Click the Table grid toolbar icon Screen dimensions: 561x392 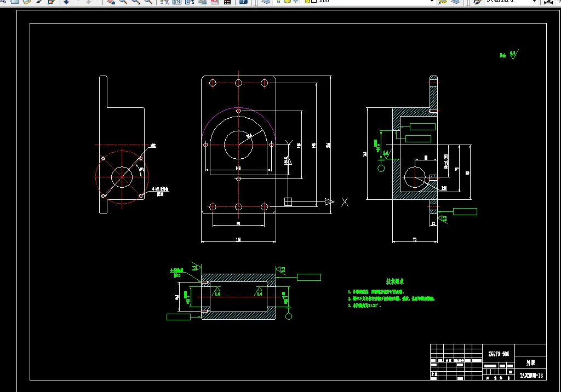point(227,2)
